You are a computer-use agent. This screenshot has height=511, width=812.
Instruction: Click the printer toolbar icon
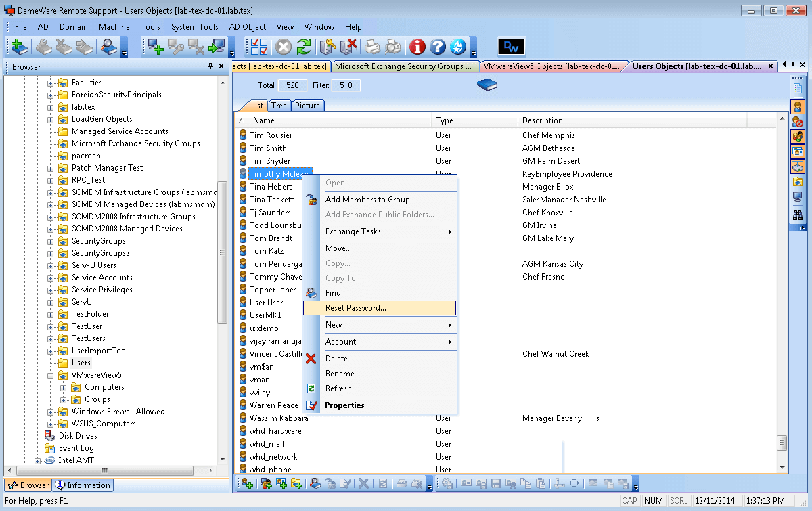(x=373, y=47)
